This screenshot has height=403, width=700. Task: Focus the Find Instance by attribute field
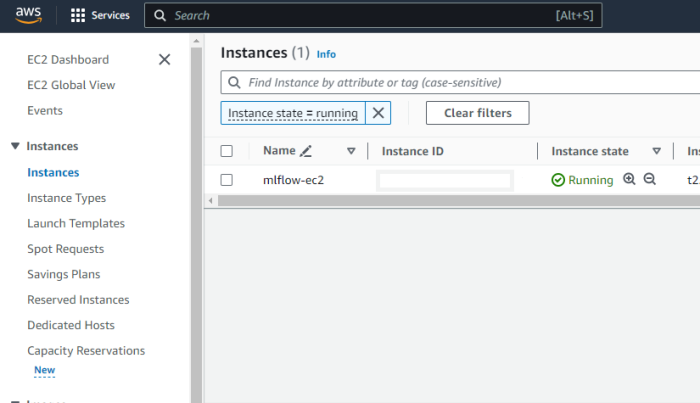point(460,83)
